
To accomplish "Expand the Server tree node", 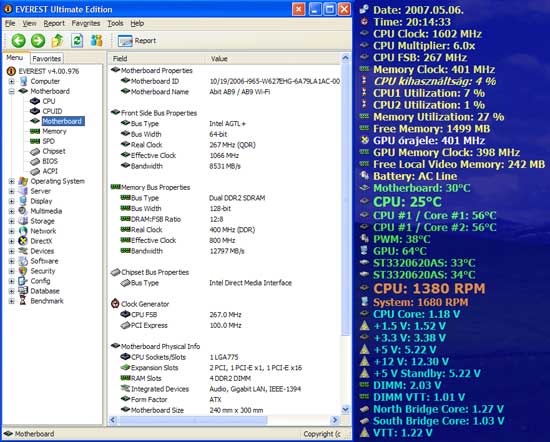I will [12, 192].
